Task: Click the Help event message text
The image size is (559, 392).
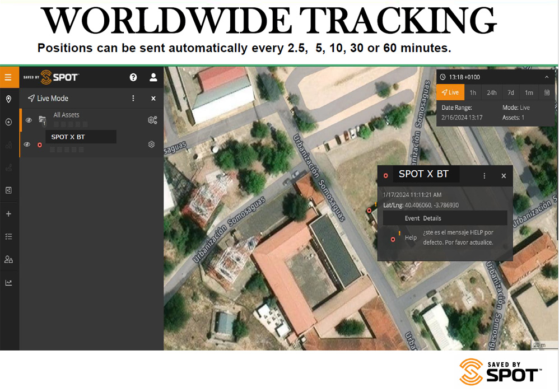Action: click(x=458, y=237)
